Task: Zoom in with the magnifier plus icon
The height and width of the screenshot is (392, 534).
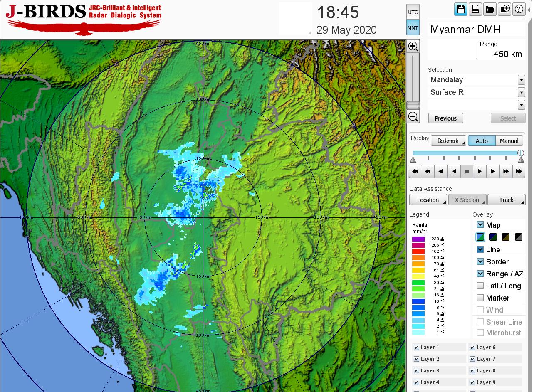Action: (x=413, y=46)
